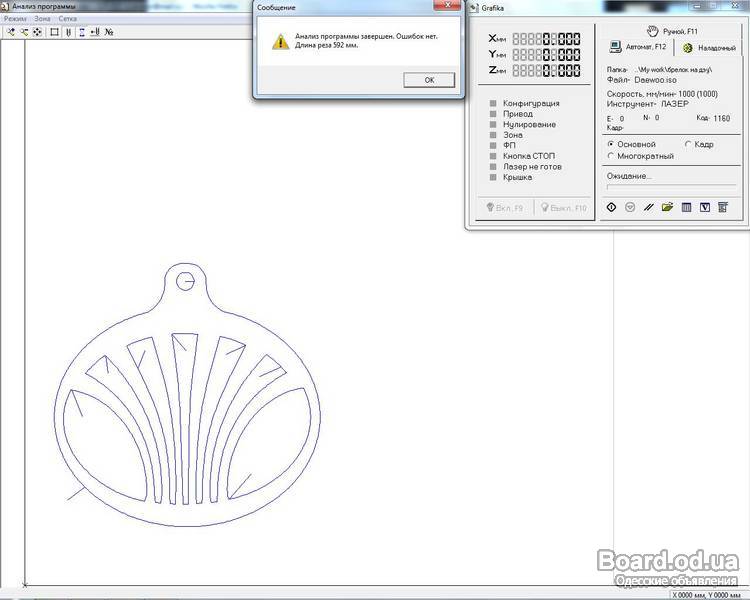Click OK in the Сообщение dialog
Image resolution: width=750 pixels, height=600 pixels.
(429, 80)
